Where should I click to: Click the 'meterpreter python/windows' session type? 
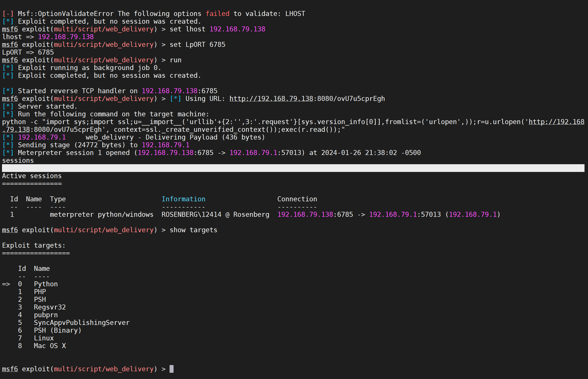pos(101,215)
